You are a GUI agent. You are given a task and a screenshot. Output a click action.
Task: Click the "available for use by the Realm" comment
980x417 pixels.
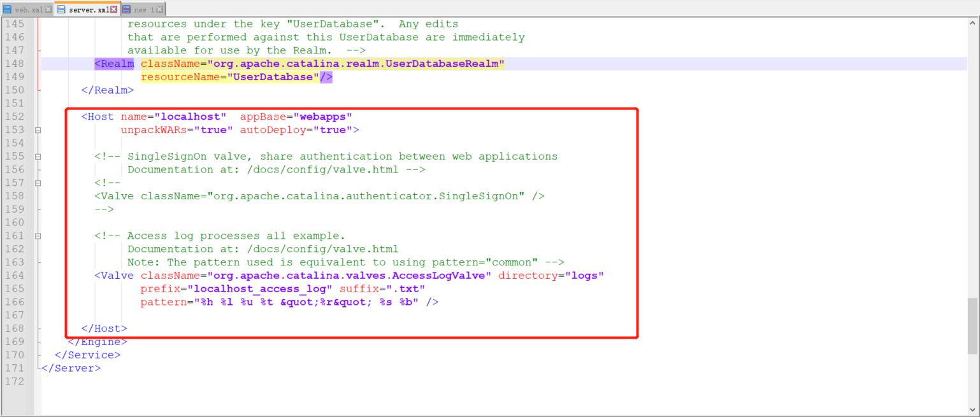pos(247,50)
